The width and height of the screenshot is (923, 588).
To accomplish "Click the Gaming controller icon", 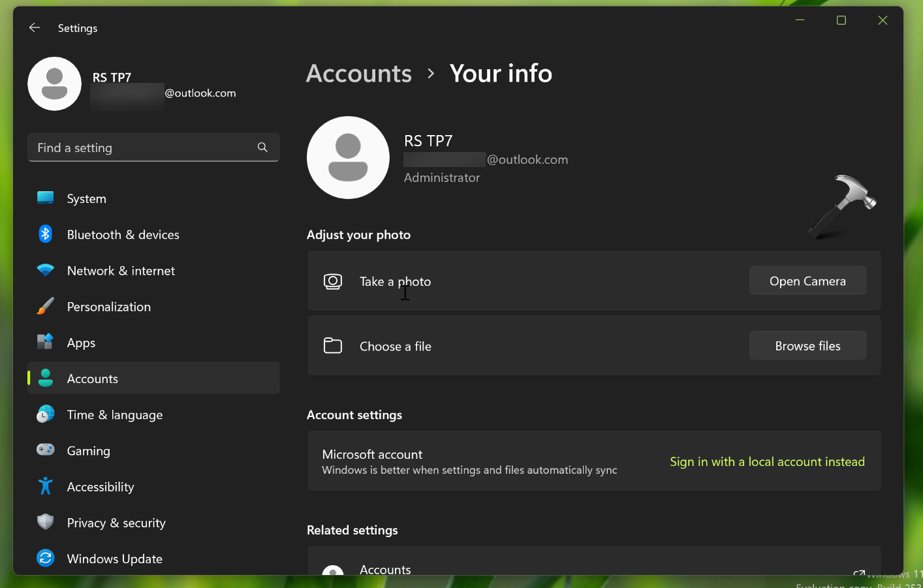I will coord(46,450).
